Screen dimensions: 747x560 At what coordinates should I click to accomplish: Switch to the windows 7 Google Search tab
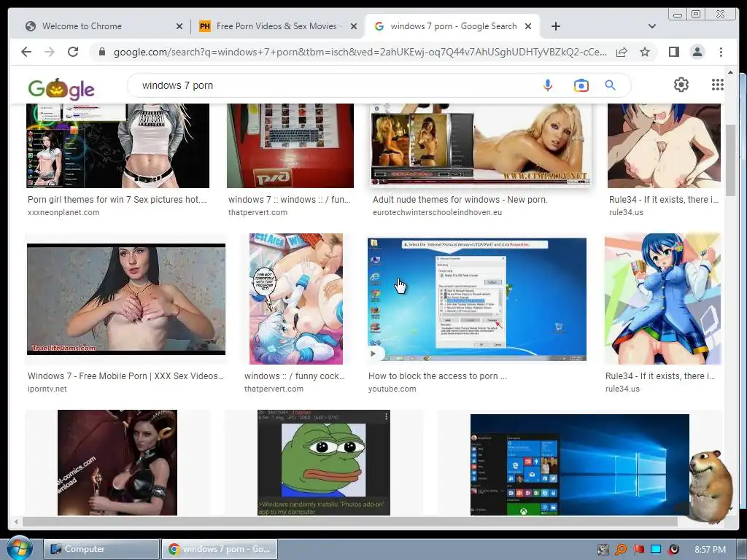(x=452, y=26)
